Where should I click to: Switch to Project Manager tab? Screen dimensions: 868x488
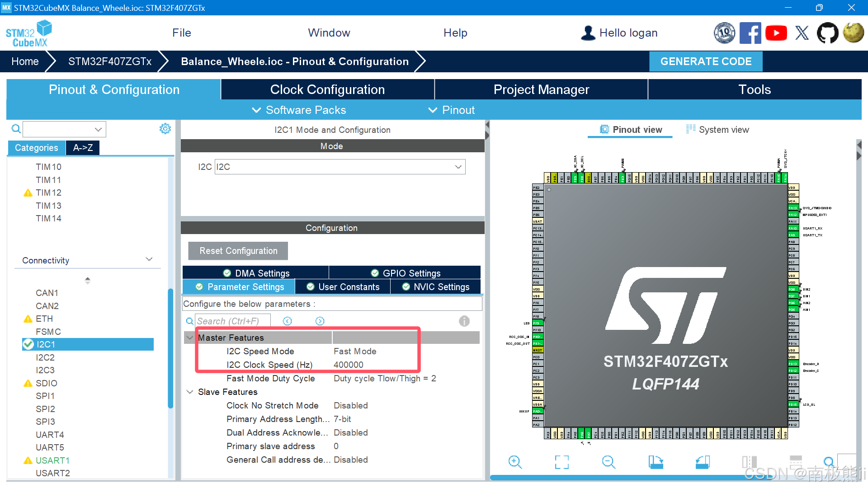tap(541, 89)
